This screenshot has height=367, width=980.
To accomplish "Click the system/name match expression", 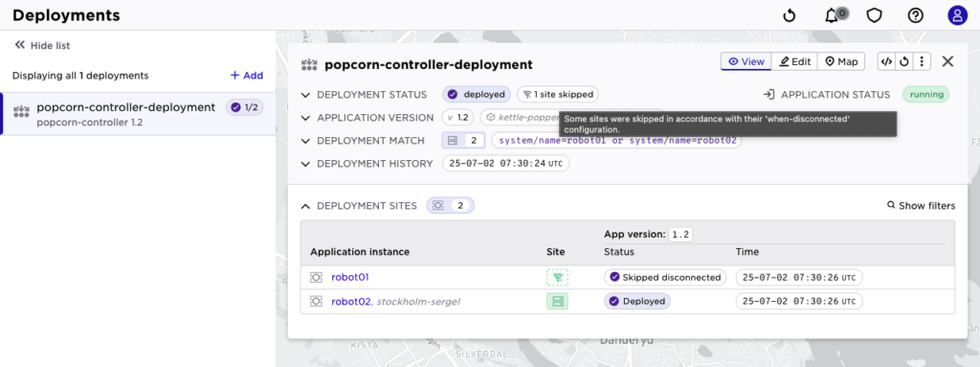I will click(x=617, y=141).
